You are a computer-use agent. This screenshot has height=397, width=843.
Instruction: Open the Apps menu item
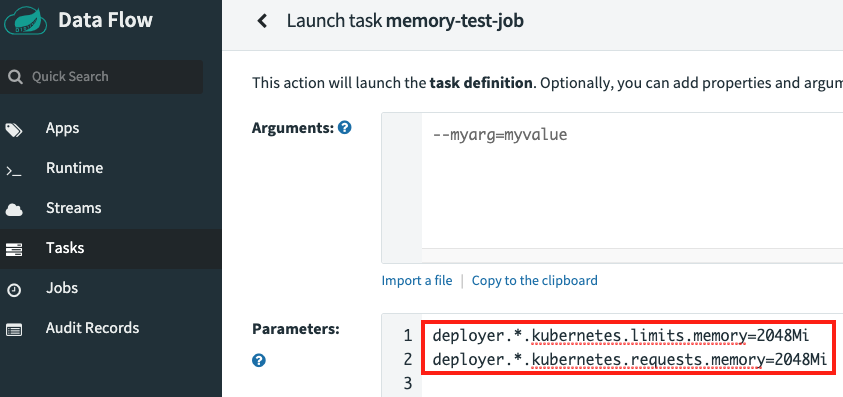coord(62,128)
